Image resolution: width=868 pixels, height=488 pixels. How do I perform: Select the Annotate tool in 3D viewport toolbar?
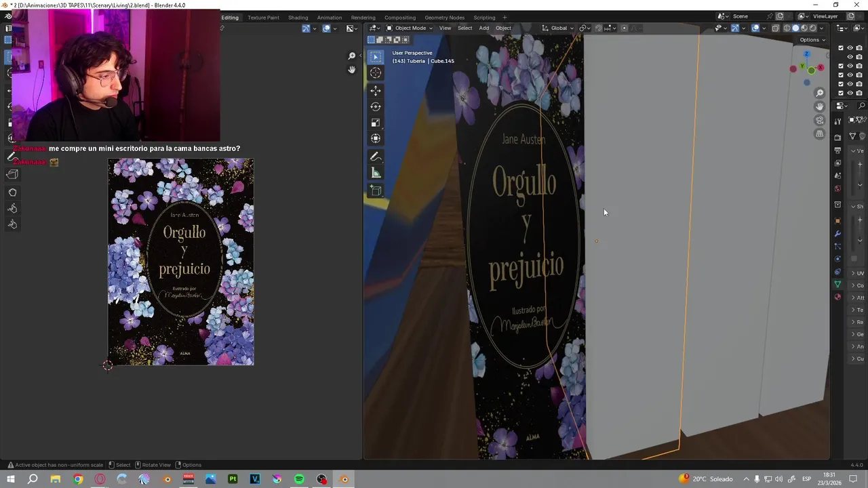pyautogui.click(x=376, y=157)
